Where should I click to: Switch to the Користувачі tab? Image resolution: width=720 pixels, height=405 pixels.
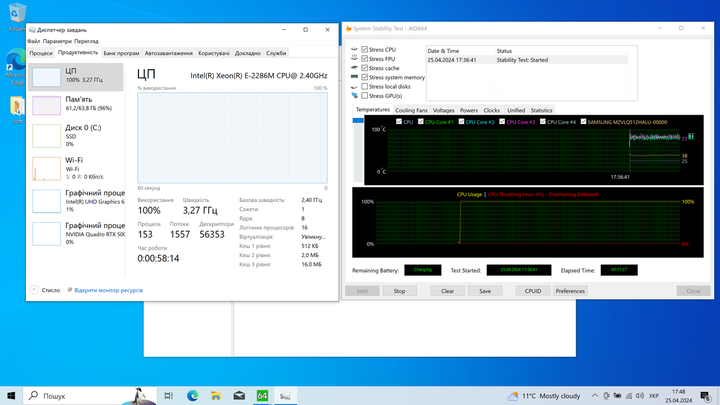(x=214, y=53)
